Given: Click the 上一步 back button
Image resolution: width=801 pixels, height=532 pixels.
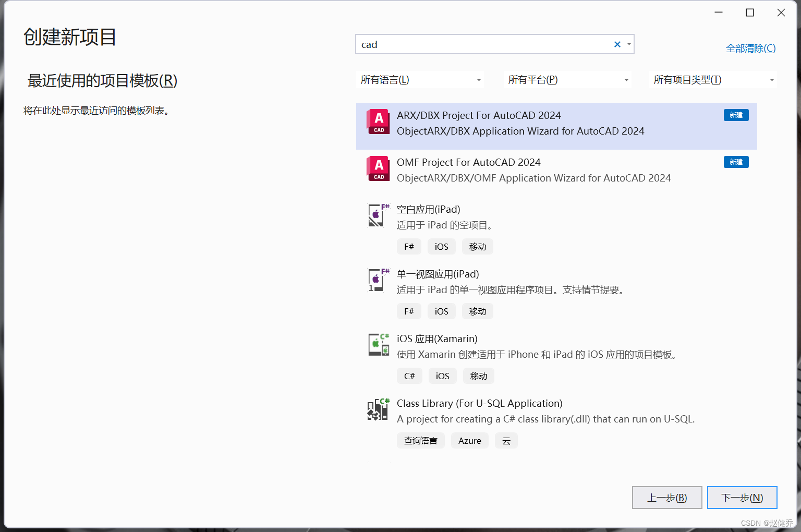Looking at the screenshot, I should 667,498.
